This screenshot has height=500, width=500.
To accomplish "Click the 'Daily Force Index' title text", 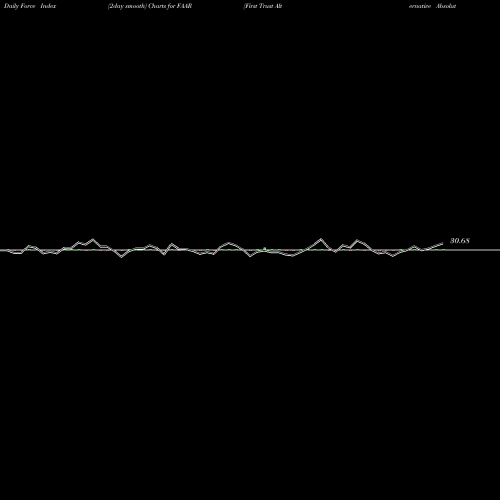I will pyautogui.click(x=30, y=6).
